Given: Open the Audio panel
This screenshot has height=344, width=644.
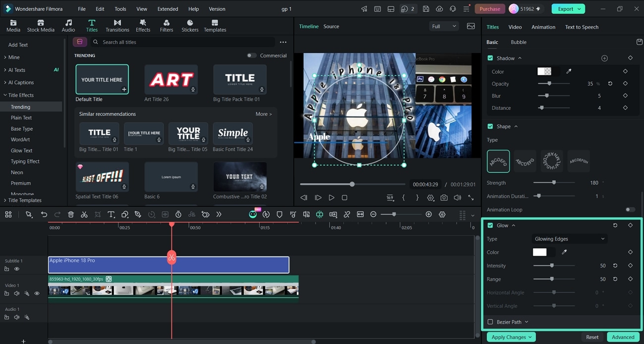Looking at the screenshot, I should 68,26.
